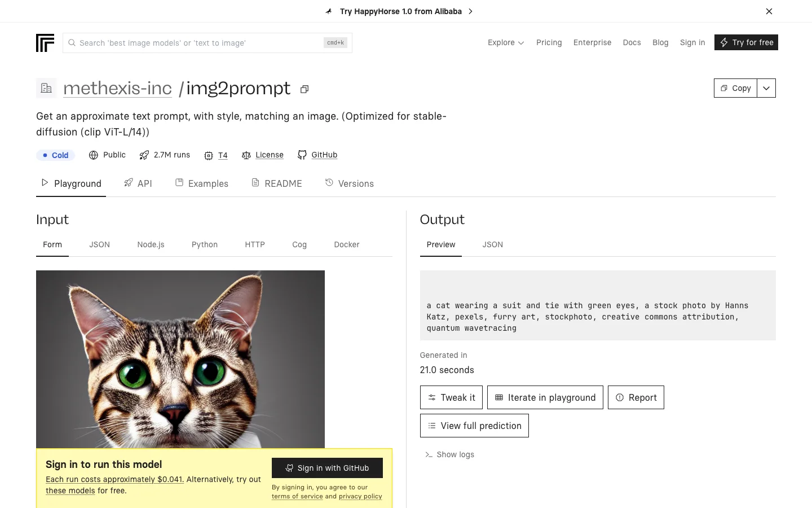Screen dimensions: 812x508
Task: Switch the Input panel to JSON
Action: click(99, 245)
